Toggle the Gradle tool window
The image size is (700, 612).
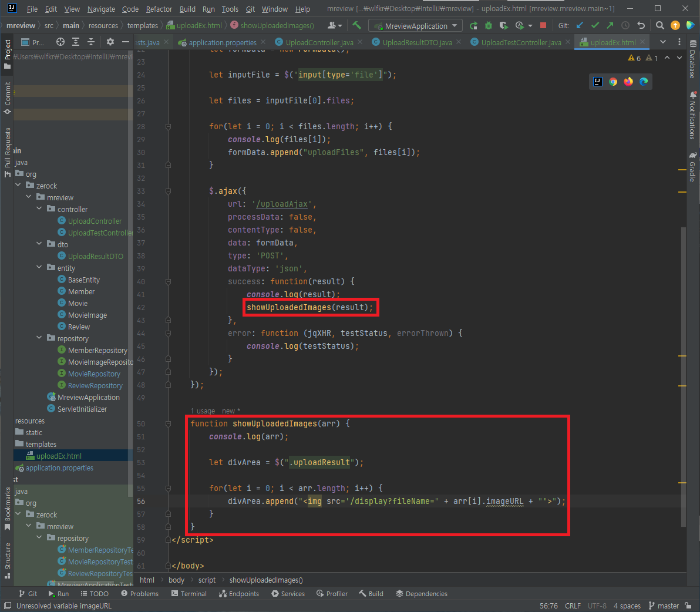pyautogui.click(x=693, y=167)
